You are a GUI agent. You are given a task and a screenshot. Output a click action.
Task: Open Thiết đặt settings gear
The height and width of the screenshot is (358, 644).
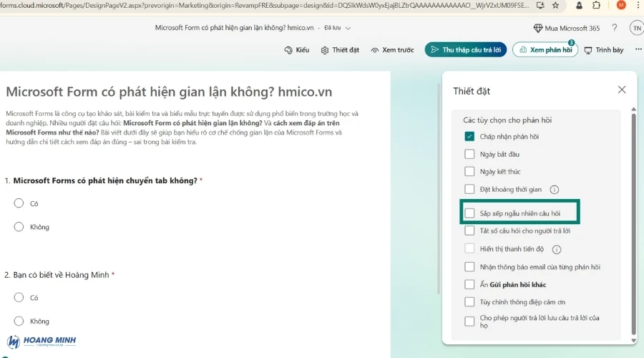click(x=340, y=49)
